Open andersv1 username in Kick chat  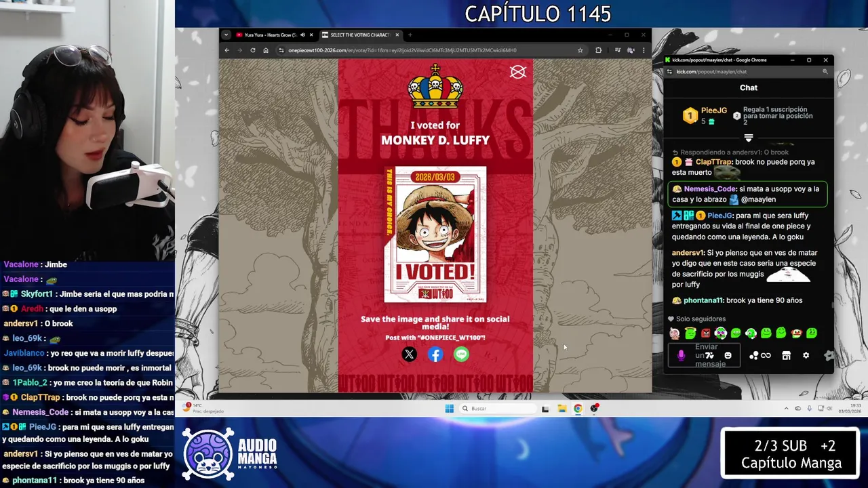688,253
